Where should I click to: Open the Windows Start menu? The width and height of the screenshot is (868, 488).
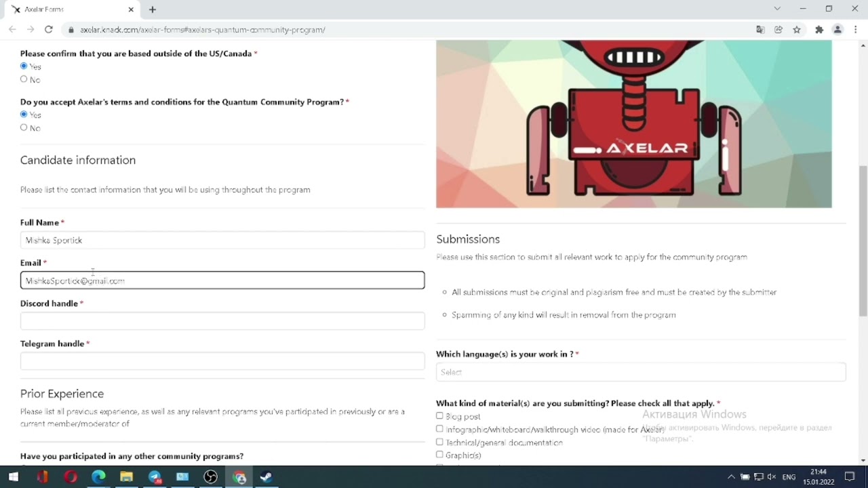coord(14,476)
